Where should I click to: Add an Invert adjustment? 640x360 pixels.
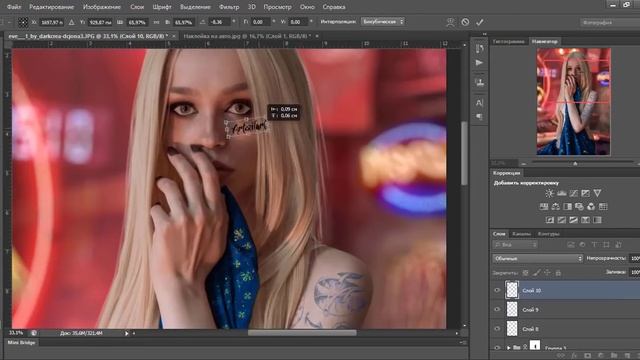pyautogui.click(x=550, y=220)
